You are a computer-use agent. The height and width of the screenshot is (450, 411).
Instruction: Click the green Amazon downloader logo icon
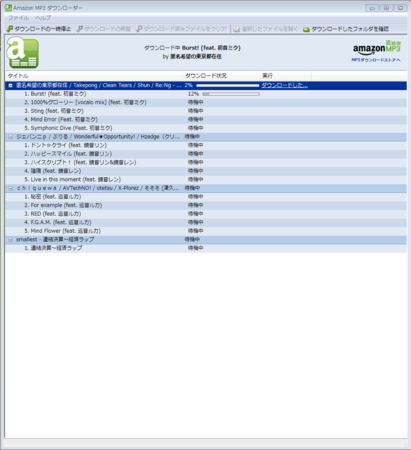click(23, 53)
